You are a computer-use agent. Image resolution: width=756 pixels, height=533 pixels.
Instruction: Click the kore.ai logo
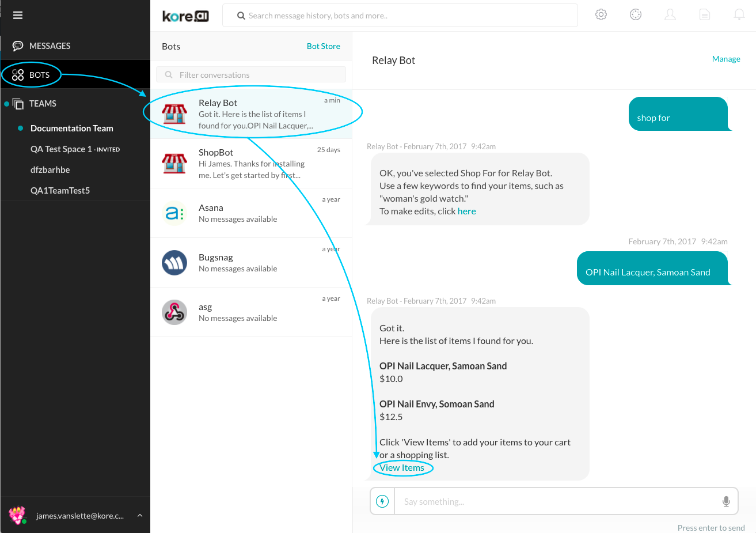click(185, 16)
